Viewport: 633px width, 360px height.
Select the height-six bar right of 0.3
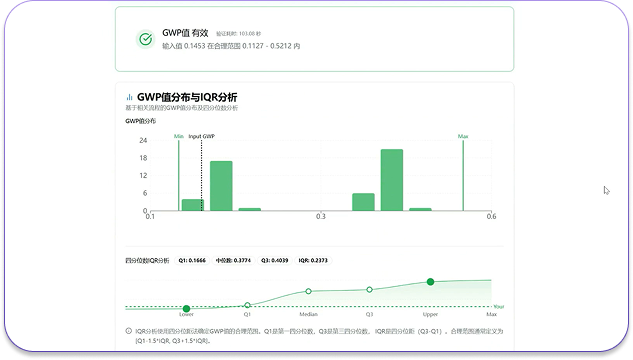(363, 202)
